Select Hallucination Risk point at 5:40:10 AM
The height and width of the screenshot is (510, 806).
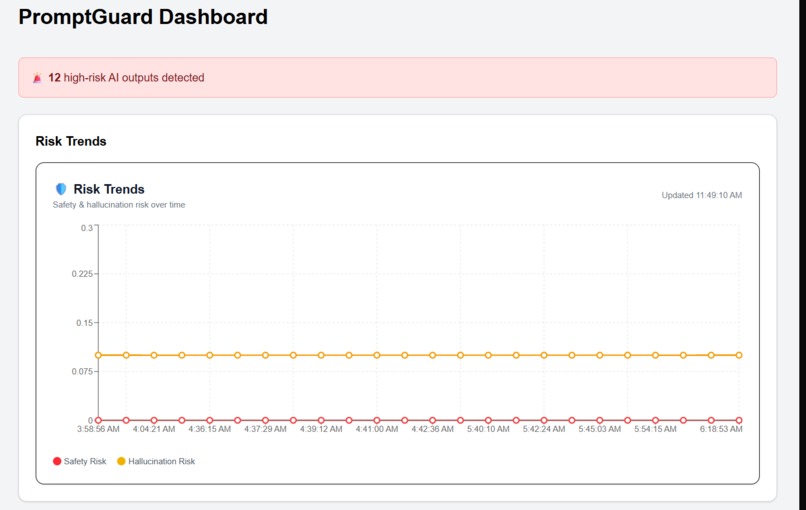[488, 355]
